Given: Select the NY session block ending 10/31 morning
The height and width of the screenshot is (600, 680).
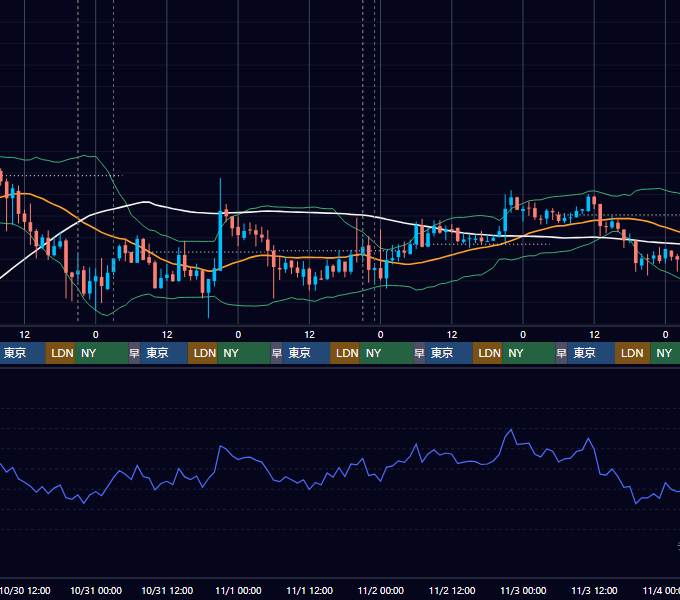Looking at the screenshot, I should 101,353.
